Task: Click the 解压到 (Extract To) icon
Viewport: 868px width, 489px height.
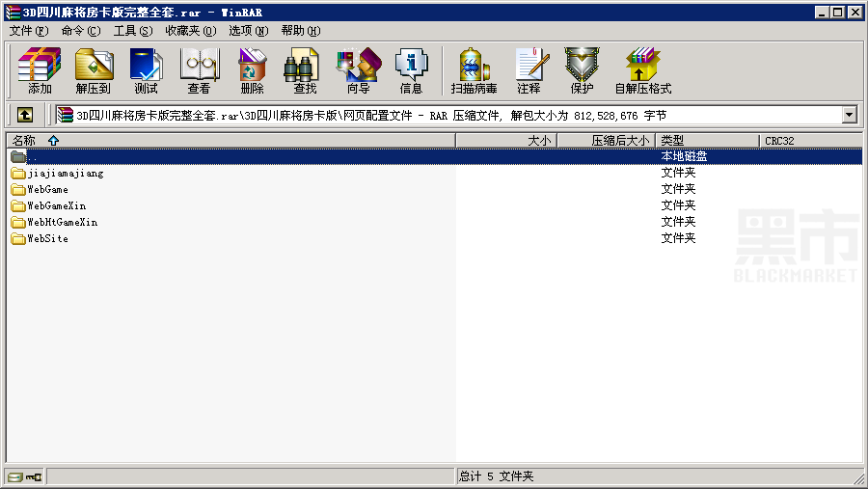Action: 93,70
